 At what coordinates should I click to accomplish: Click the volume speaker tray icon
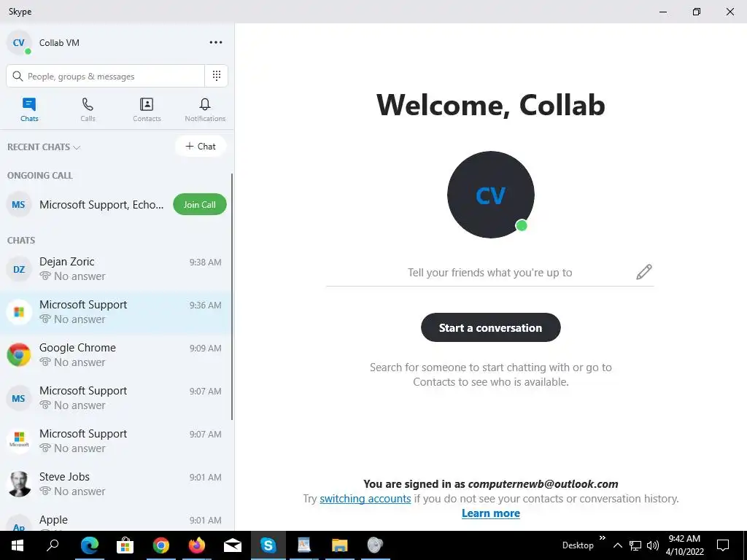tap(653, 545)
